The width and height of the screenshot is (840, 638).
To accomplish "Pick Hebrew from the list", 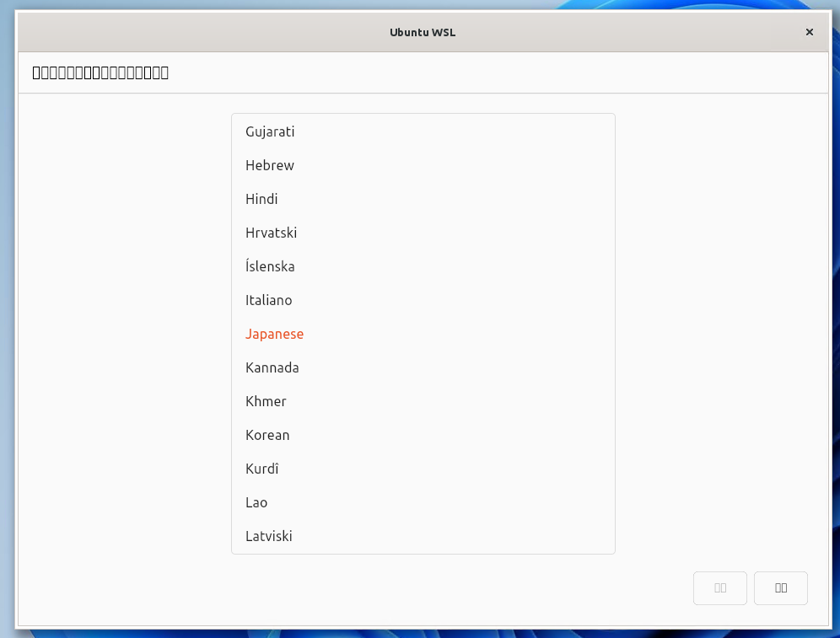I will pos(270,165).
